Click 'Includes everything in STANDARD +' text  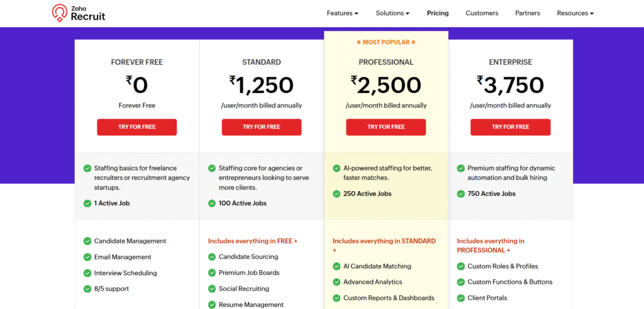pos(384,245)
